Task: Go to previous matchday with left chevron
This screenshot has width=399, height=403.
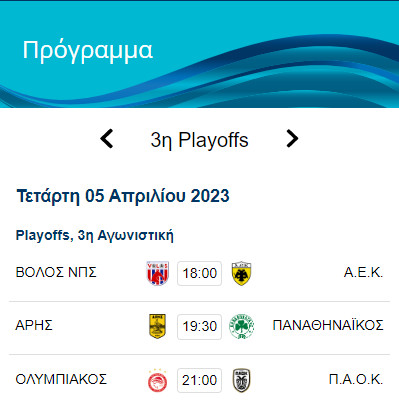Action: coord(107,139)
